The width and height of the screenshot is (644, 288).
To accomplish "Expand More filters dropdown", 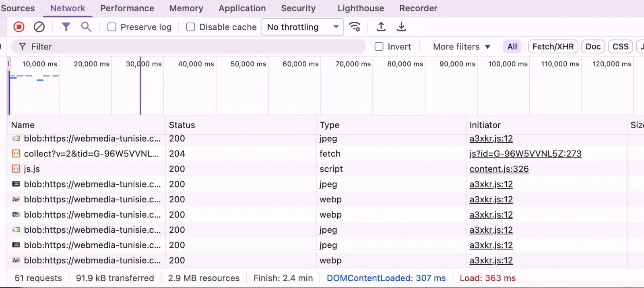I will pyautogui.click(x=461, y=47).
